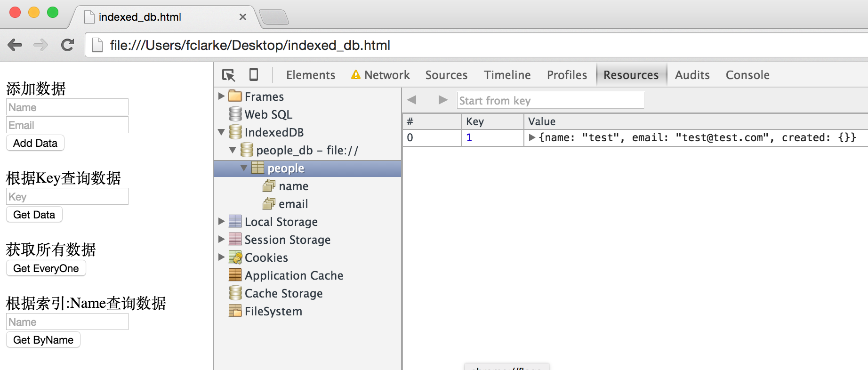Click the previous page arrow in data view
Image resolution: width=868 pixels, height=370 pixels.
[x=412, y=100]
